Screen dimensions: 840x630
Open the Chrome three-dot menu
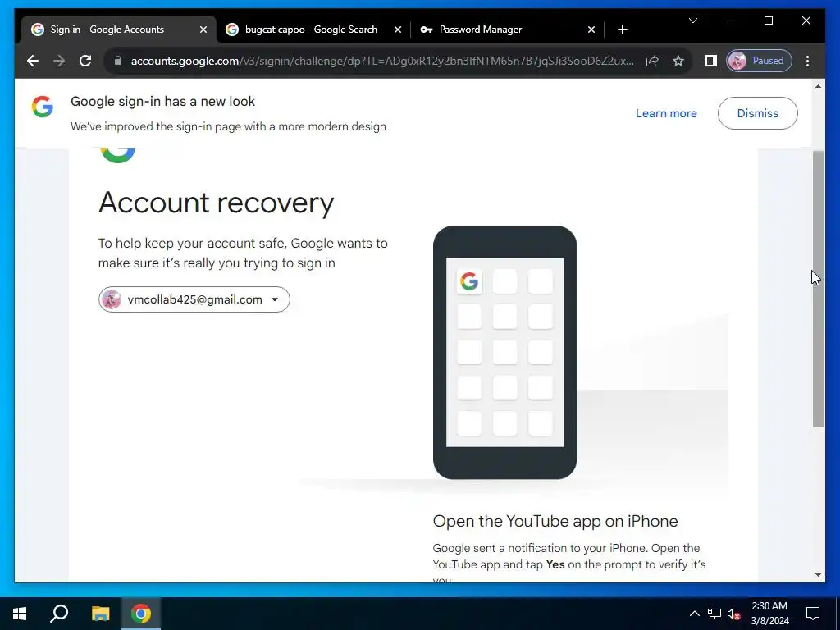(807, 61)
